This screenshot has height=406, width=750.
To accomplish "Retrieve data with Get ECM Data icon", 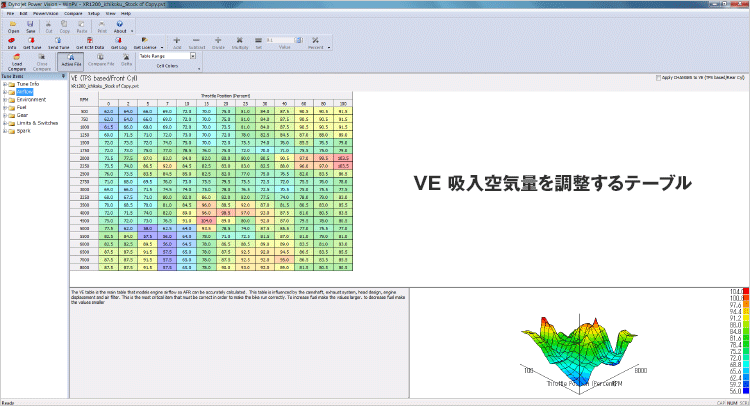I will point(89,41).
